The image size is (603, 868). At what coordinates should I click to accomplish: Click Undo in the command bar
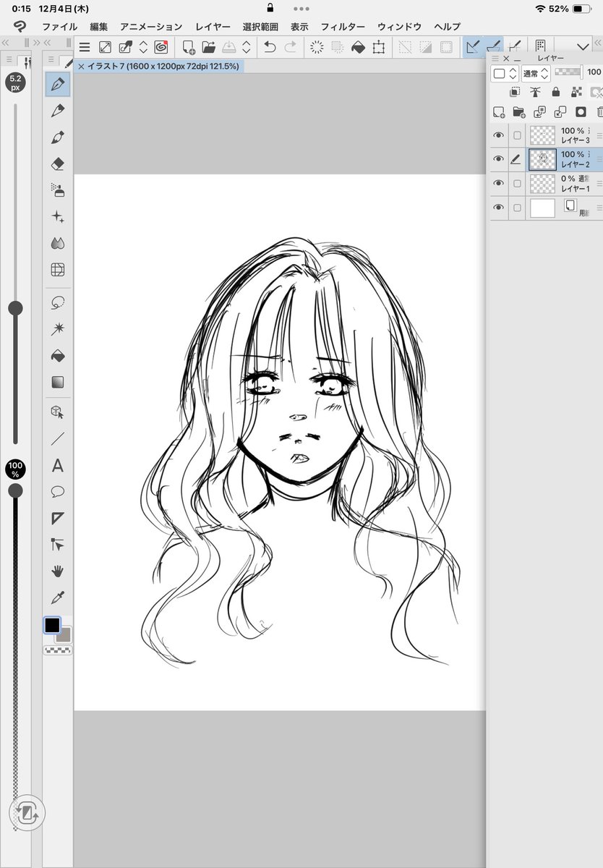[x=270, y=48]
